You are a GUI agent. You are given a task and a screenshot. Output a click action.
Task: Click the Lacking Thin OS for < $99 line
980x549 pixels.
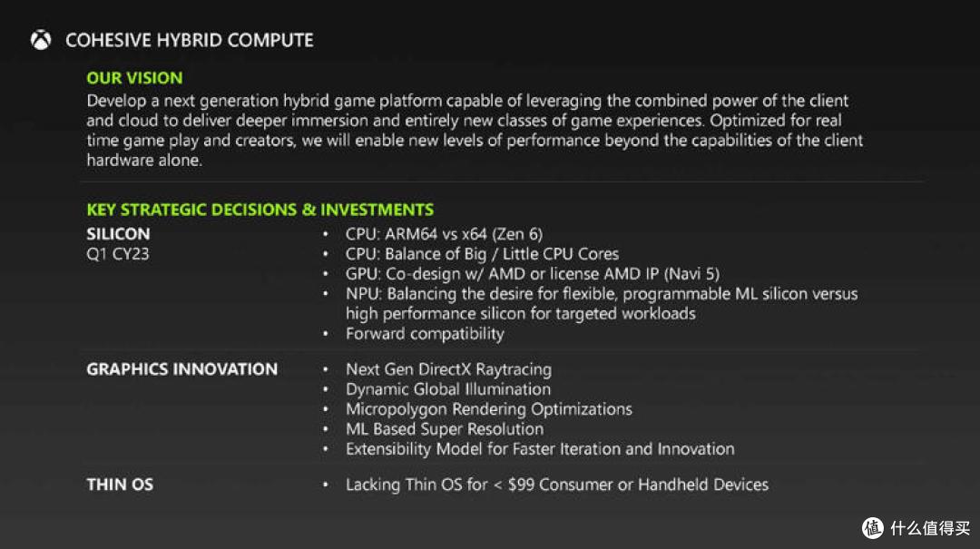[556, 485]
